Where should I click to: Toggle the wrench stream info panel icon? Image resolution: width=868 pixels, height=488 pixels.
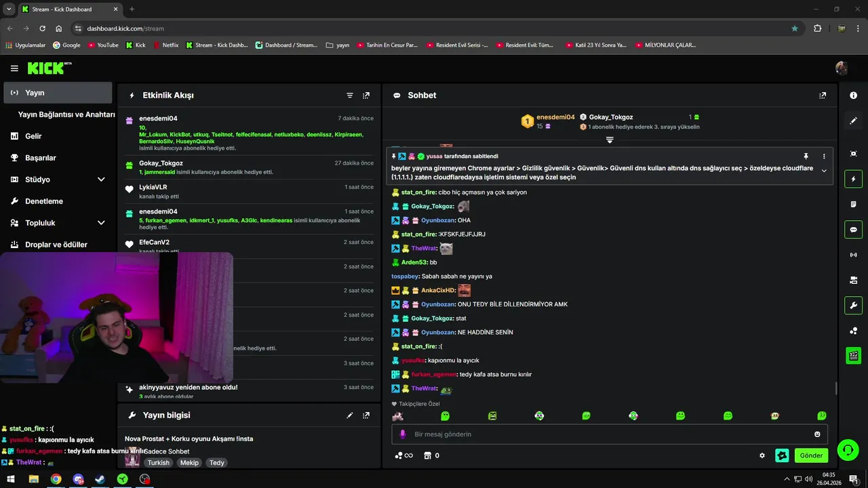pyautogui.click(x=853, y=305)
